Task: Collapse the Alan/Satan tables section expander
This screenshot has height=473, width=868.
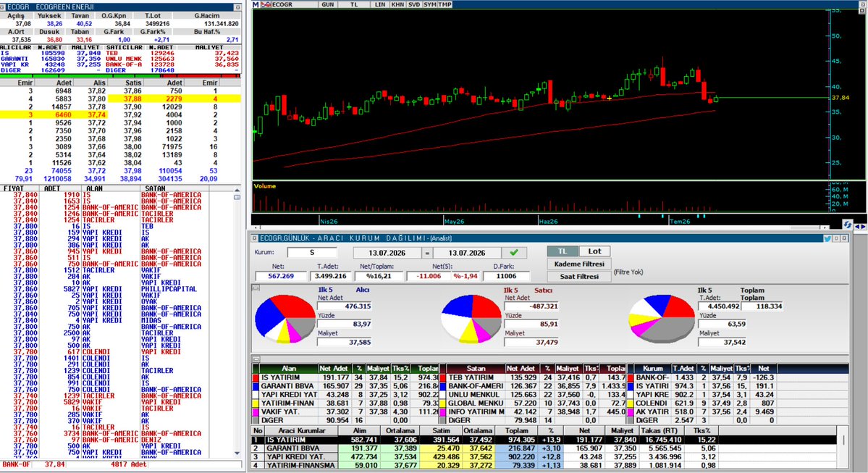Action: point(256,359)
